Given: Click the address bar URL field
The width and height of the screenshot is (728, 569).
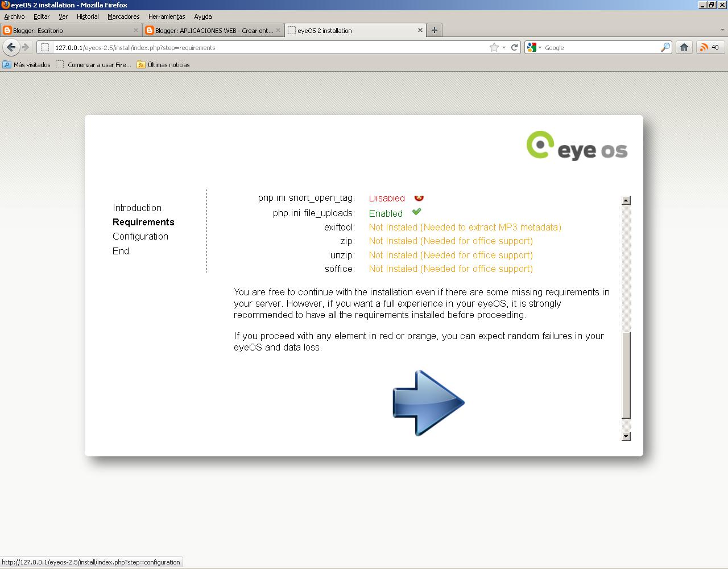Looking at the screenshot, I should [270, 48].
